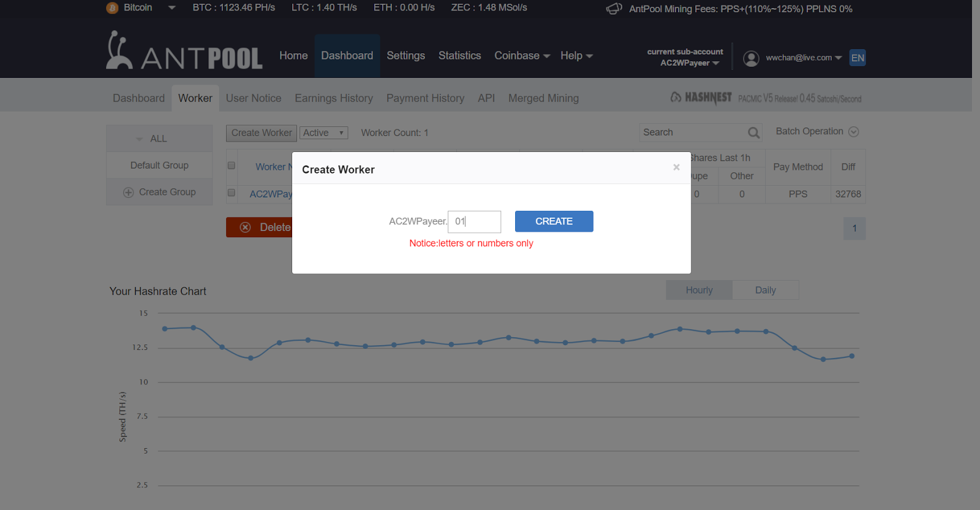Viewport: 980px width, 510px height.
Task: Click the last data point on hashrate chart
Action: coord(851,356)
